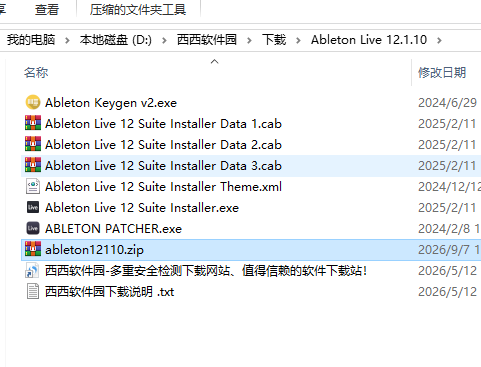Expand the chevron after Ableton Live 12.1.10

click(439, 40)
